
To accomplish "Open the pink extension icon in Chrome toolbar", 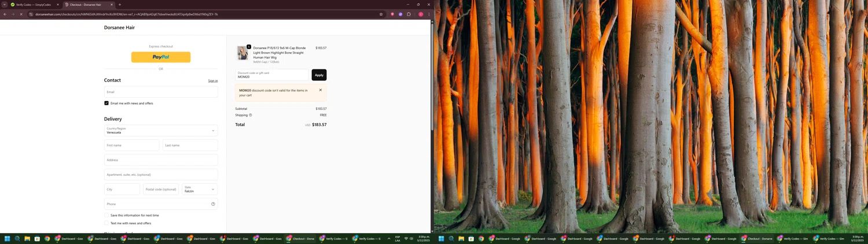I will click(392, 14).
